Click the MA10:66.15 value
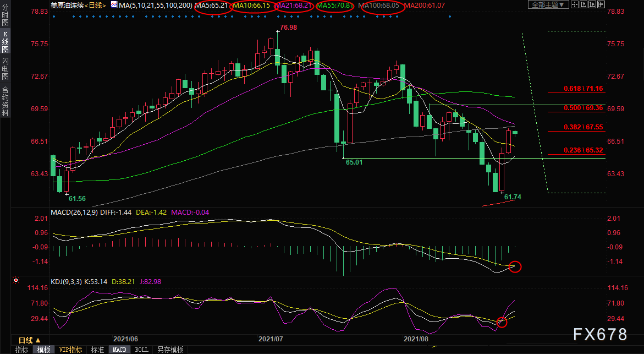644x354 pixels. [x=252, y=6]
